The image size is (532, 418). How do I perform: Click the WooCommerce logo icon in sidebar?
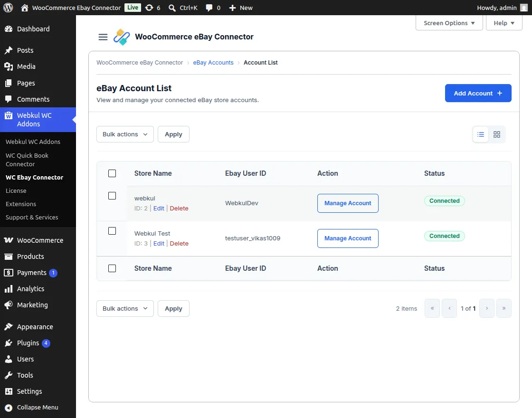click(x=9, y=240)
